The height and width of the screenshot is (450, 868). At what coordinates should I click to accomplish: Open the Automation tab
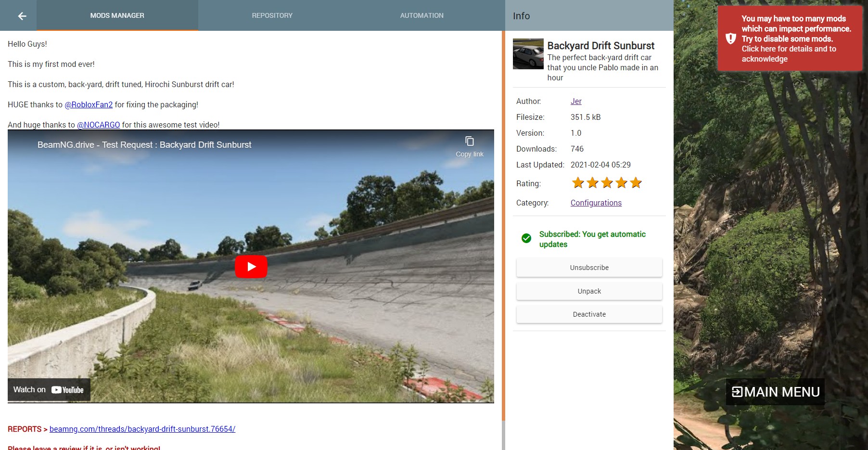(x=422, y=15)
